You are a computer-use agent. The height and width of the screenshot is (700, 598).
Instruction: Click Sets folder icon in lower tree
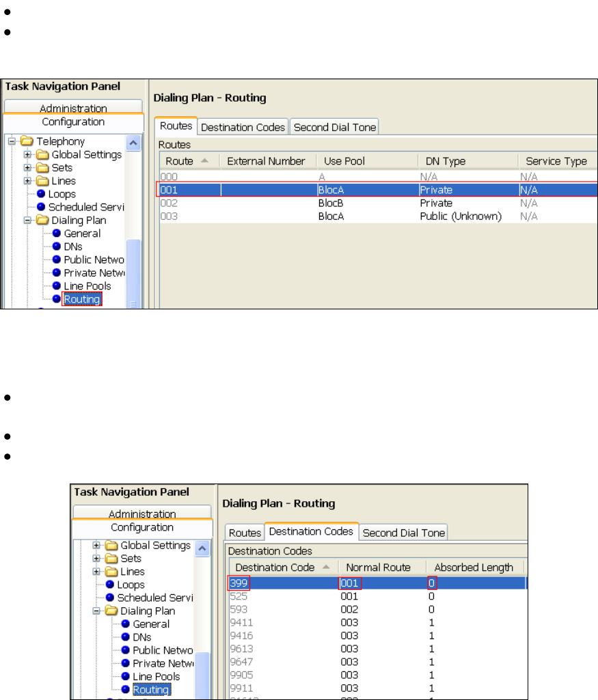(111, 559)
